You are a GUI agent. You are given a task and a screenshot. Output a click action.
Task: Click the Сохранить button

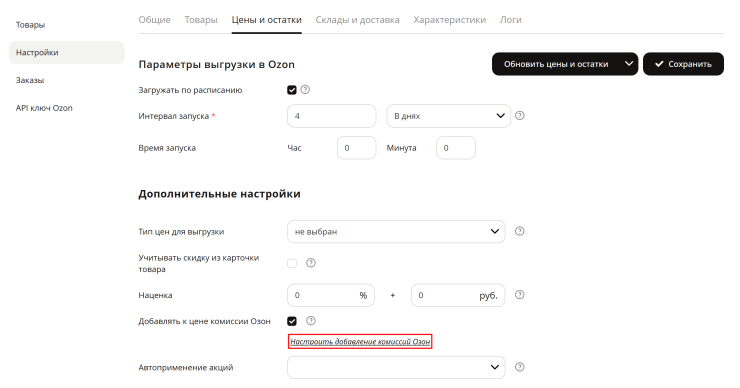pyautogui.click(x=683, y=64)
